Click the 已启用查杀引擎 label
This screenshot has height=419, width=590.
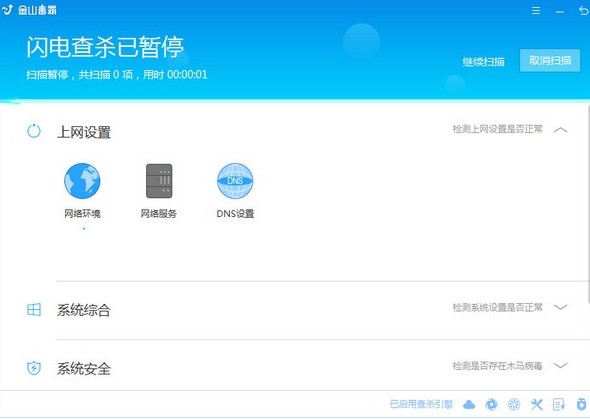coord(421,404)
